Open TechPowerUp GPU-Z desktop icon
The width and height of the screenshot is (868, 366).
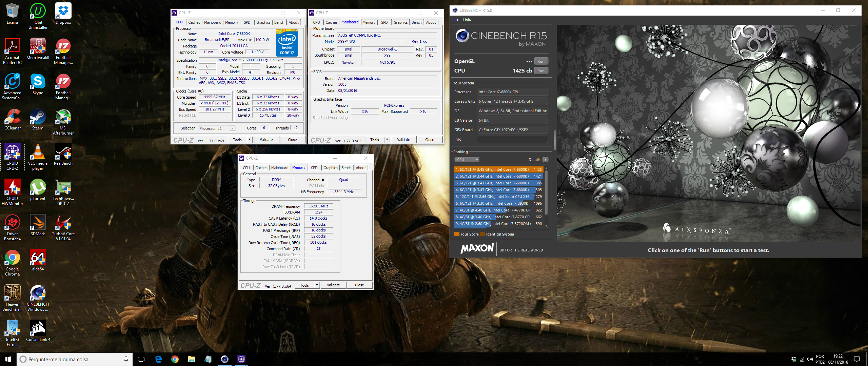(63, 192)
